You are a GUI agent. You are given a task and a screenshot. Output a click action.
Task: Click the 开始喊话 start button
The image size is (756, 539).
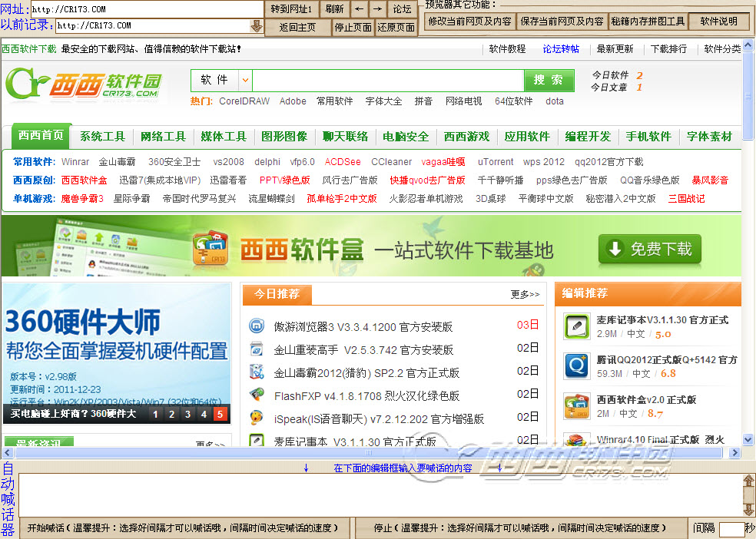click(183, 528)
